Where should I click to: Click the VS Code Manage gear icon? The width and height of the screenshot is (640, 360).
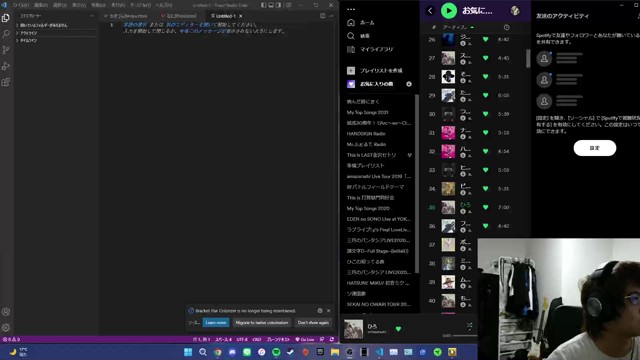click(6, 327)
